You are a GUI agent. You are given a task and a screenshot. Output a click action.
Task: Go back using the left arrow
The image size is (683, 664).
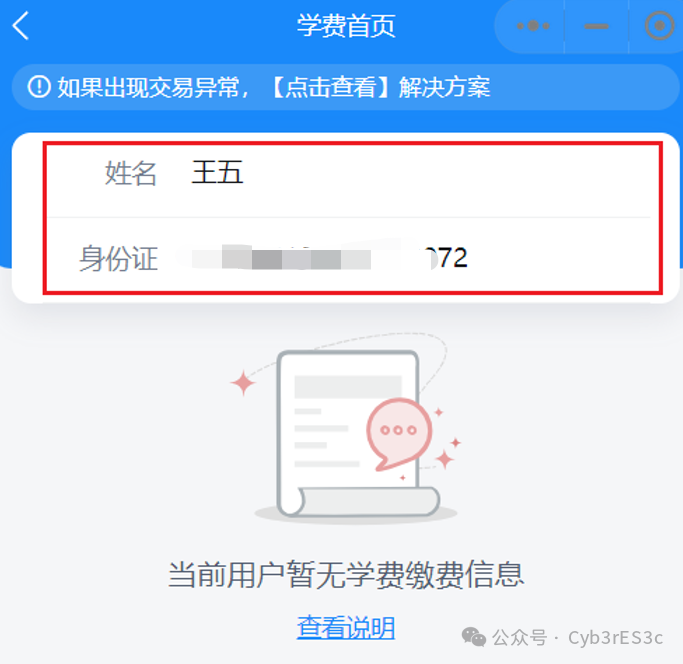click(x=20, y=26)
